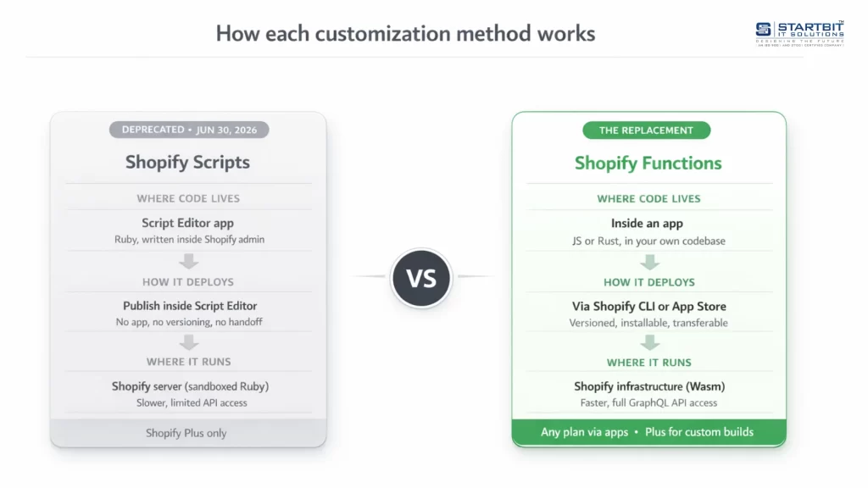Click arrow above Where It Runs in Scripts card
The width and height of the screenshot is (868, 488).
pos(188,341)
